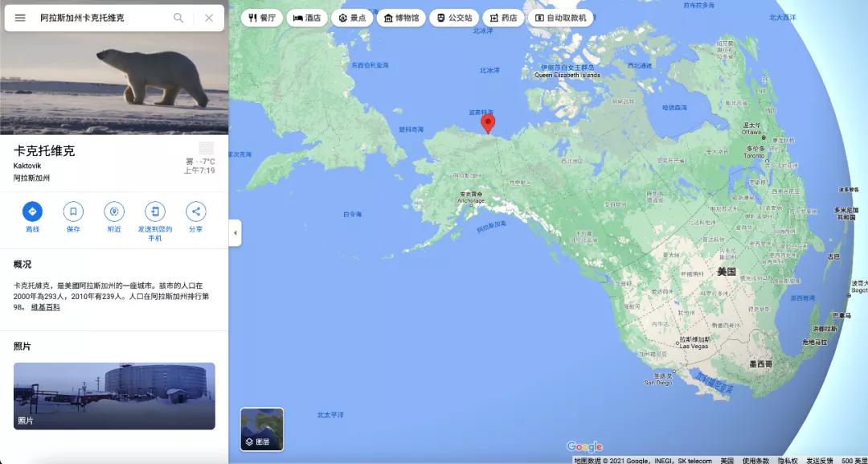This screenshot has width=868, height=464.
Task: Open the weather icon showing fog -7°C
Action: click(207, 149)
